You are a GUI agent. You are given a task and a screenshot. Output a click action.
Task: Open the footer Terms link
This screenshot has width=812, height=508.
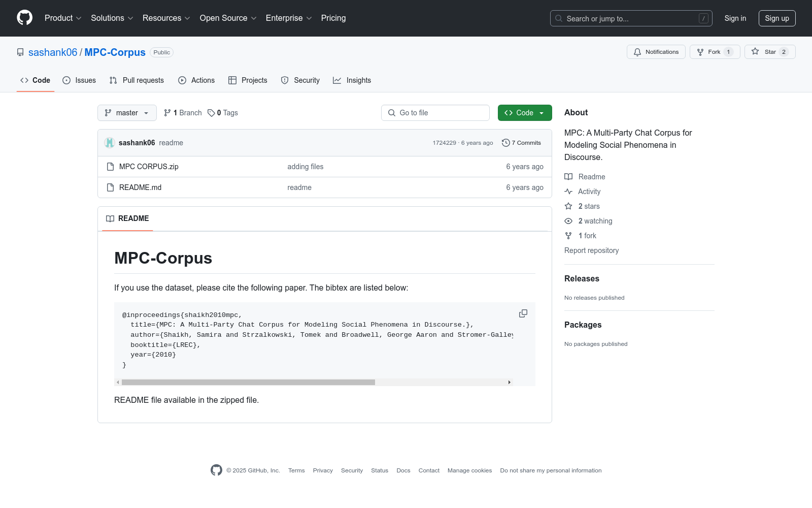296,470
